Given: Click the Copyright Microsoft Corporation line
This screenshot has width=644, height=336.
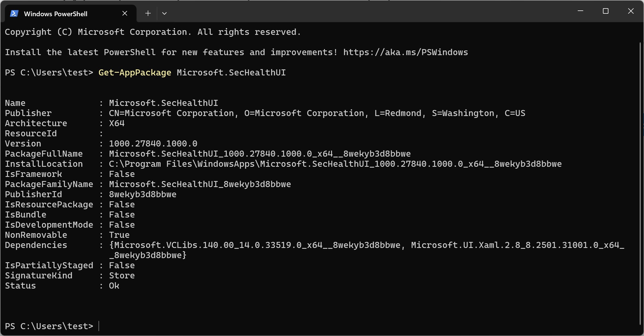Looking at the screenshot, I should click(x=153, y=32).
